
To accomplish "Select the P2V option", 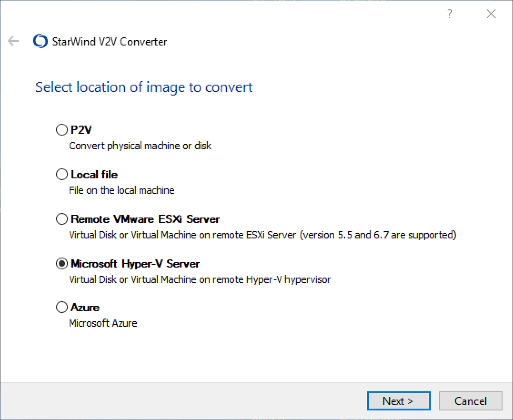I will (x=61, y=129).
